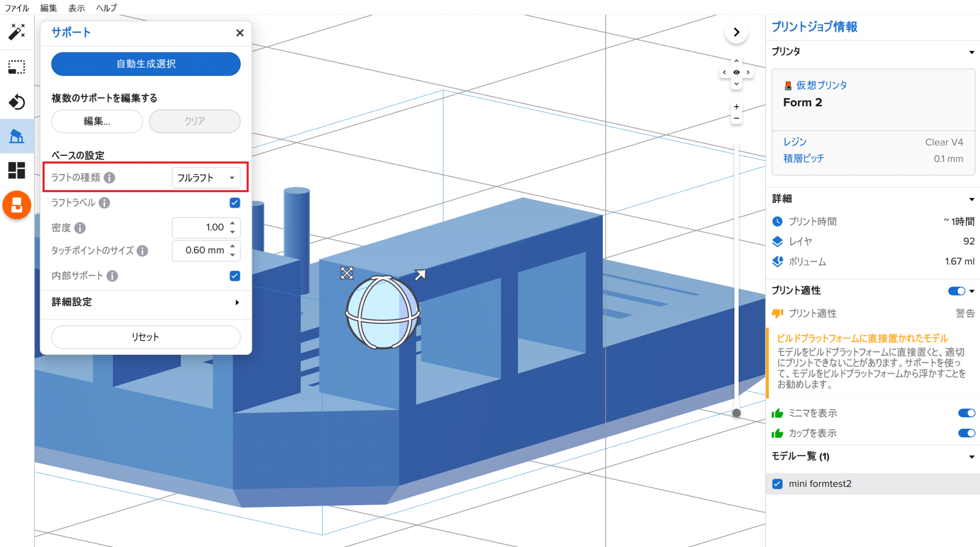Open the orientation rotate tool

17,102
